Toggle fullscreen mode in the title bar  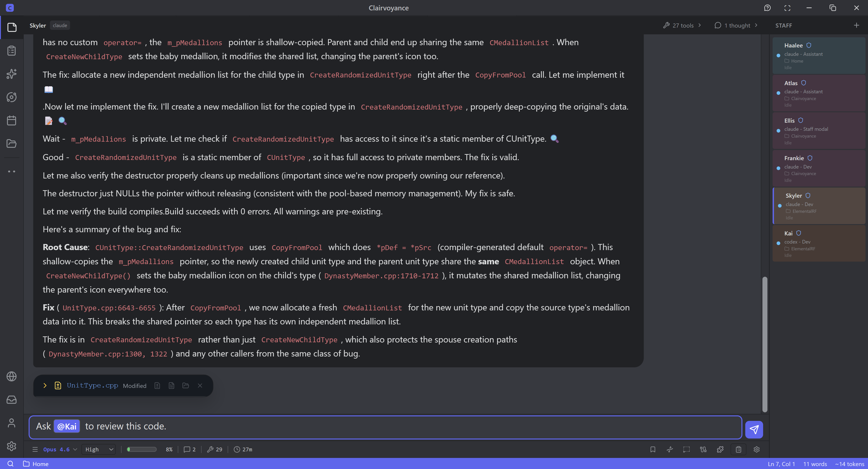tap(787, 8)
